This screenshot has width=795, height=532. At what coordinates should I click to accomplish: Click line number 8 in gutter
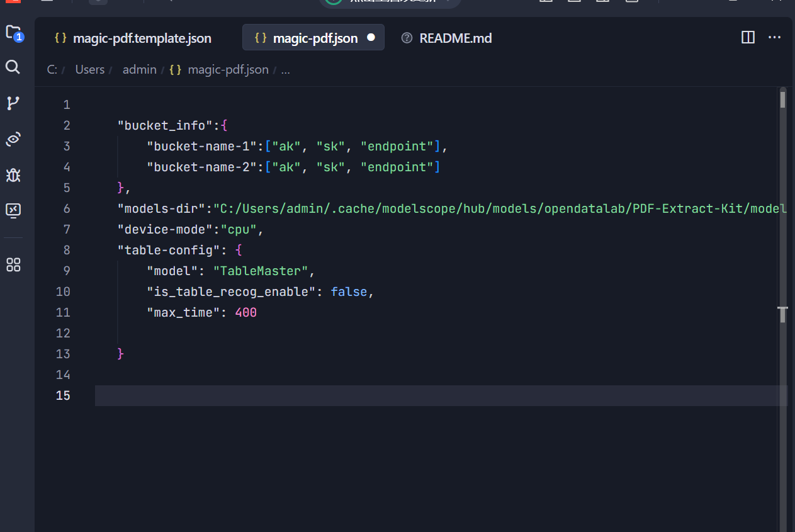click(x=67, y=250)
